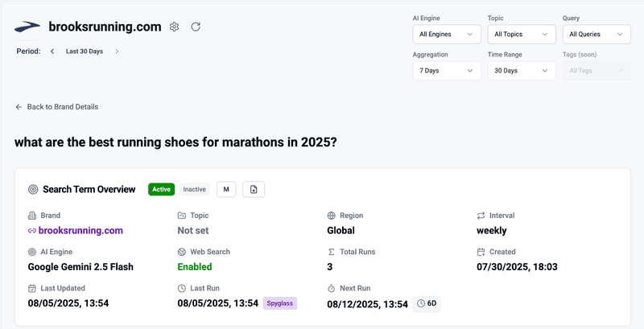The image size is (644, 329).
Task: Click the document export icon button
Action: point(254,190)
